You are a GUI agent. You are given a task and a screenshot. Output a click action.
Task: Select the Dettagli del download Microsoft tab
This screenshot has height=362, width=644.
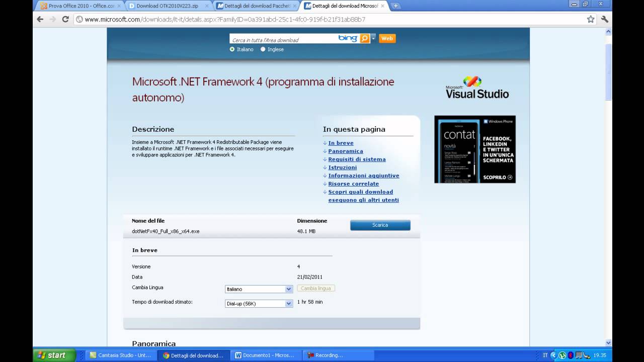345,6
